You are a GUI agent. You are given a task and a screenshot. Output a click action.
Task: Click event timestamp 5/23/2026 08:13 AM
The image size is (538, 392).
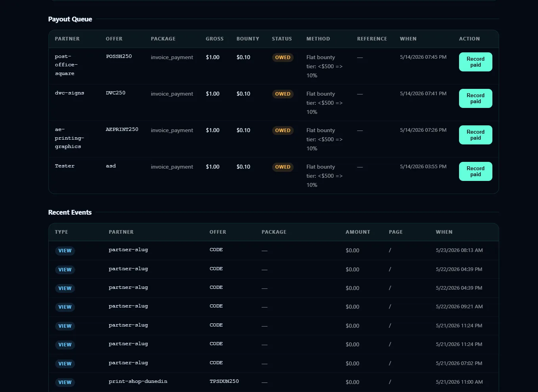[x=459, y=250]
